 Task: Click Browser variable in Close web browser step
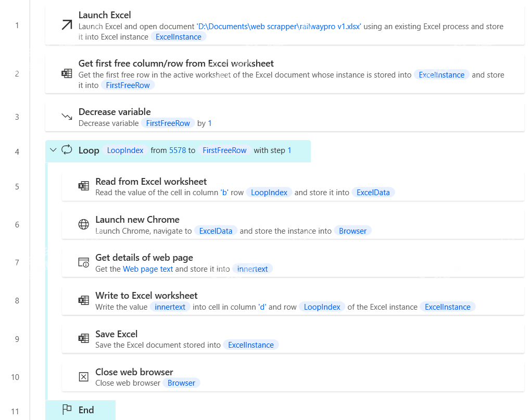click(x=182, y=383)
